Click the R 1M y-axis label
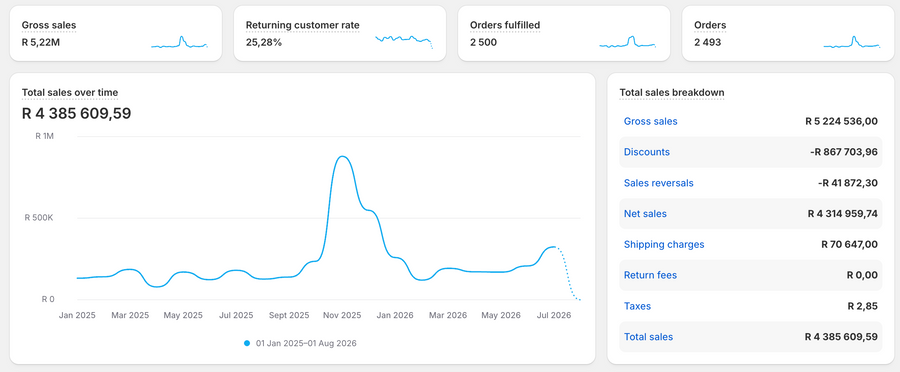Image resolution: width=900 pixels, height=372 pixels. (x=44, y=137)
